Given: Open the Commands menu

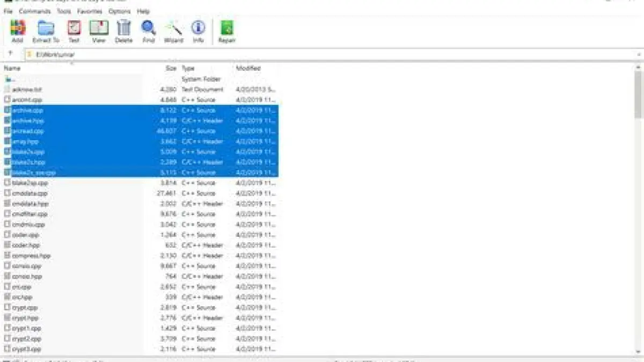Looking at the screenshot, I should (34, 11).
